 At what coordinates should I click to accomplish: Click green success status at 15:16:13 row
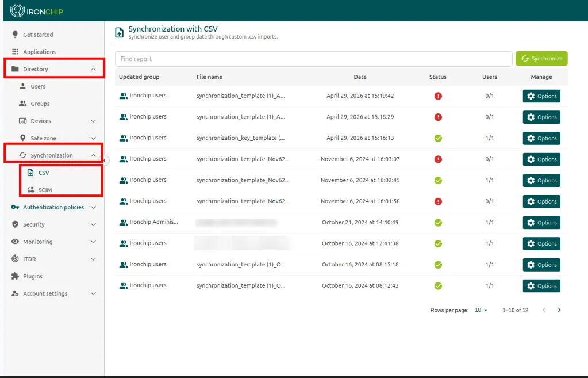tap(438, 138)
